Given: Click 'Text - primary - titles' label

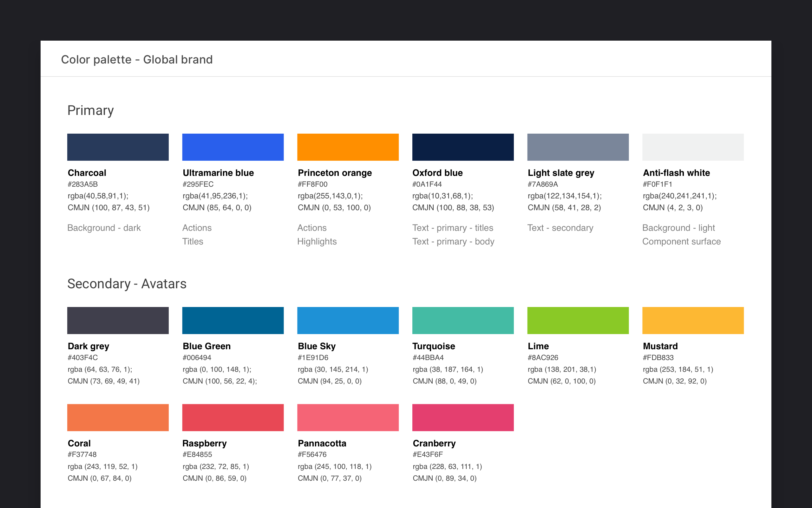Looking at the screenshot, I should tap(453, 228).
